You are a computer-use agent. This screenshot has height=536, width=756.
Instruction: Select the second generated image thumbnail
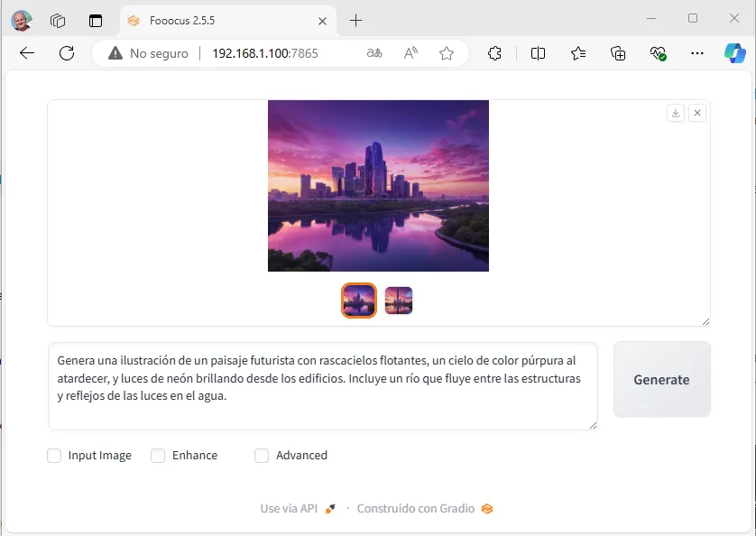tap(399, 300)
